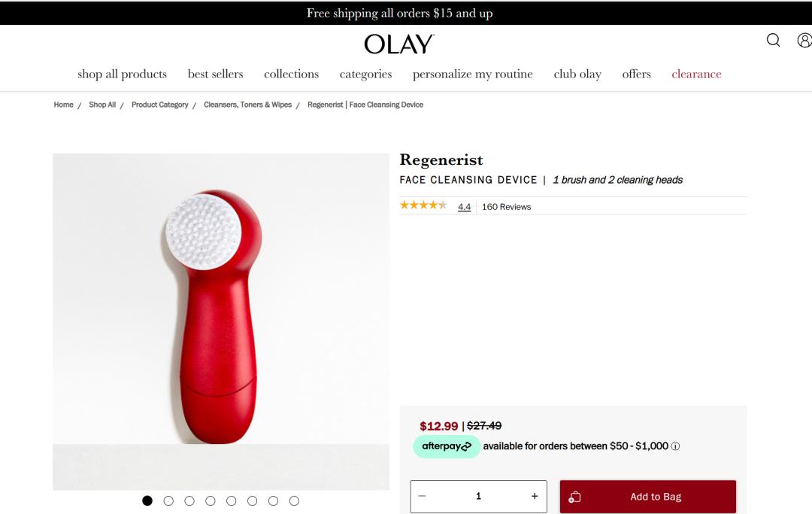Viewport: 812px width, 514px height.
Task: Click the OLAY logo
Action: (x=399, y=44)
